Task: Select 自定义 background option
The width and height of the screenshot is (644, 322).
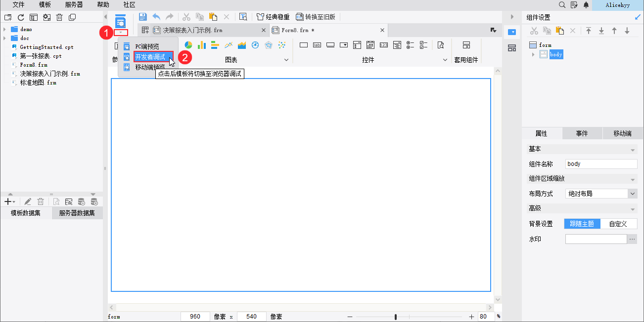Action: coord(618,224)
